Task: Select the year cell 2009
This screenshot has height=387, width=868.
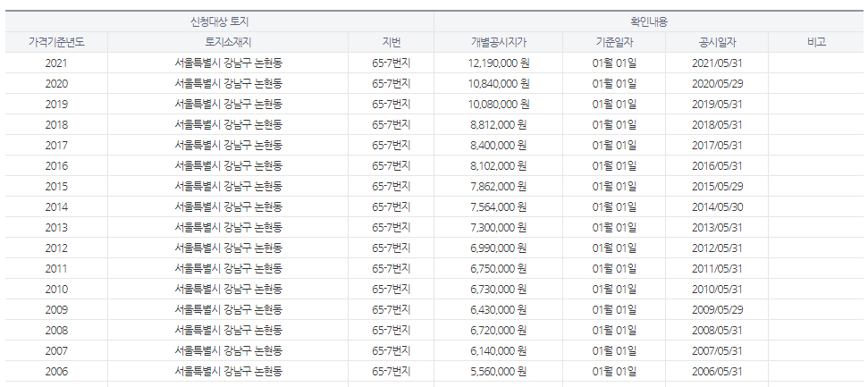Action: point(56,309)
